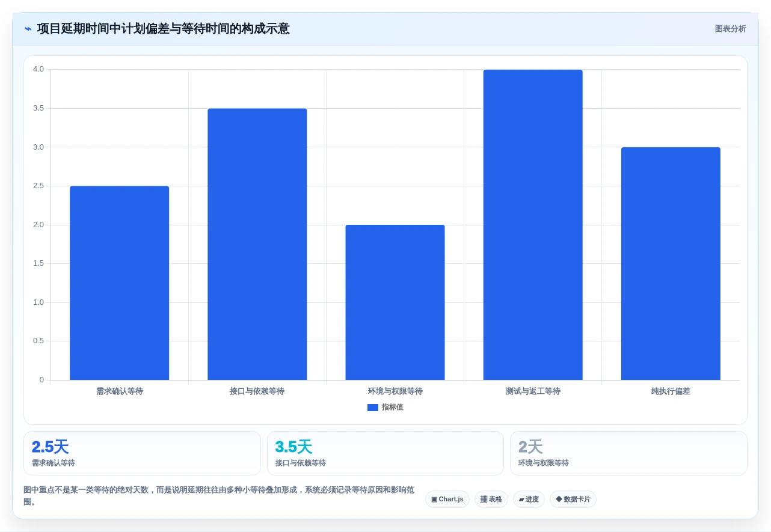Open the 3.5天 接口与依赖等待 data card
The height and width of the screenshot is (532, 771).
(385, 453)
